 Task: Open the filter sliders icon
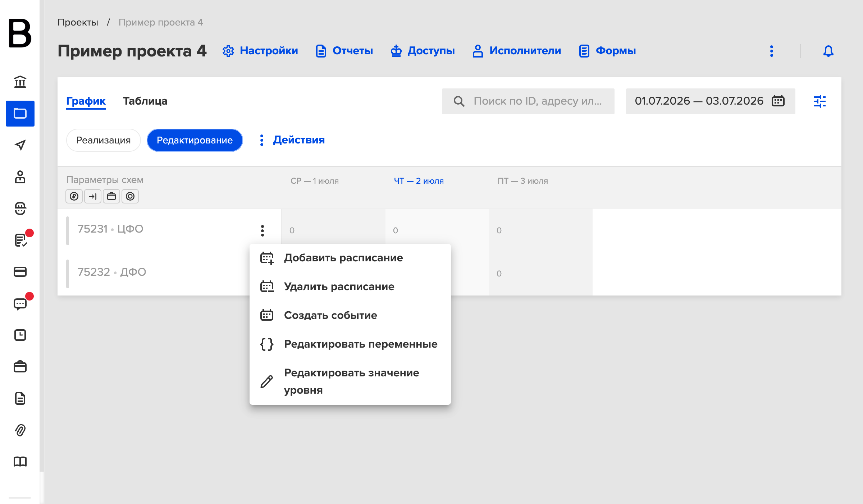click(x=820, y=101)
